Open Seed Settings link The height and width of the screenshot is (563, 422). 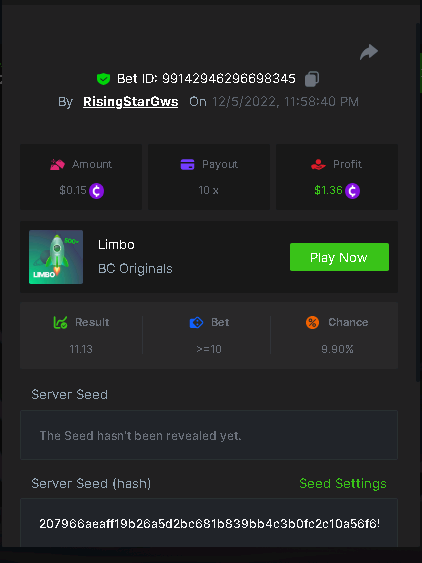[x=343, y=483]
